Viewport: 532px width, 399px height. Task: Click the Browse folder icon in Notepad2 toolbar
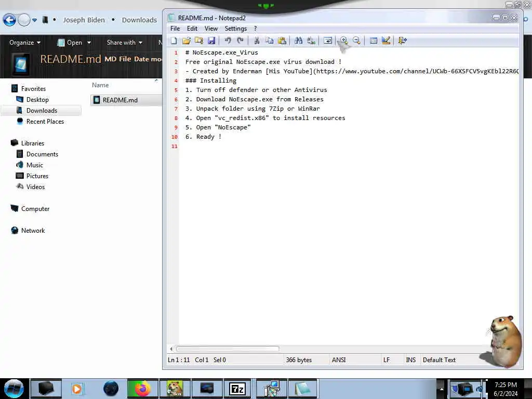(199, 41)
